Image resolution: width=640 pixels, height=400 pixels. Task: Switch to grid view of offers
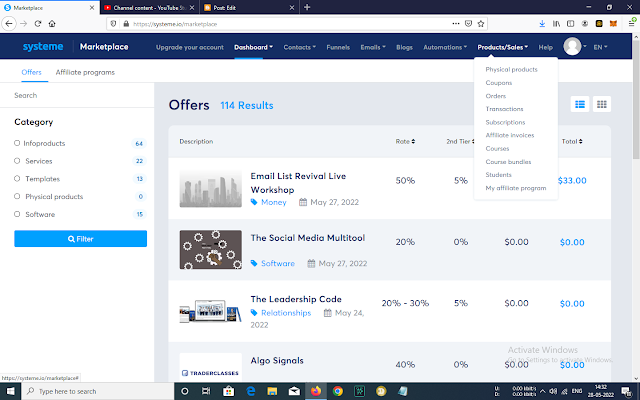click(x=602, y=104)
